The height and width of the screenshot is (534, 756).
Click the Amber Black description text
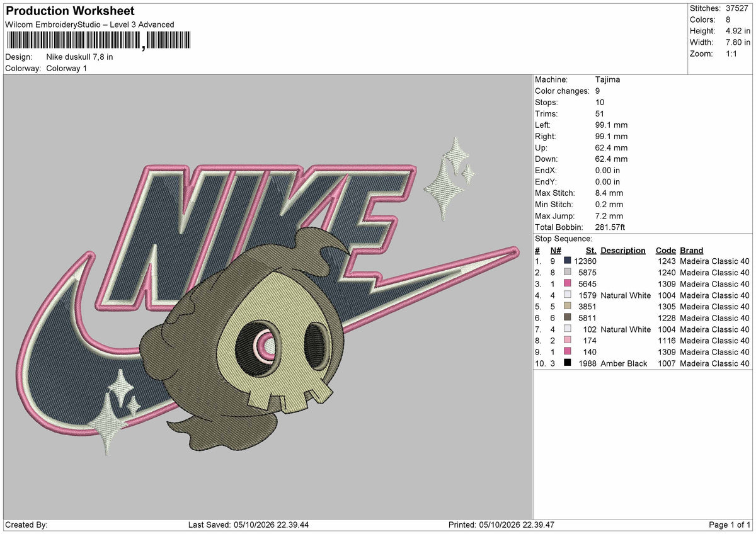click(x=624, y=363)
